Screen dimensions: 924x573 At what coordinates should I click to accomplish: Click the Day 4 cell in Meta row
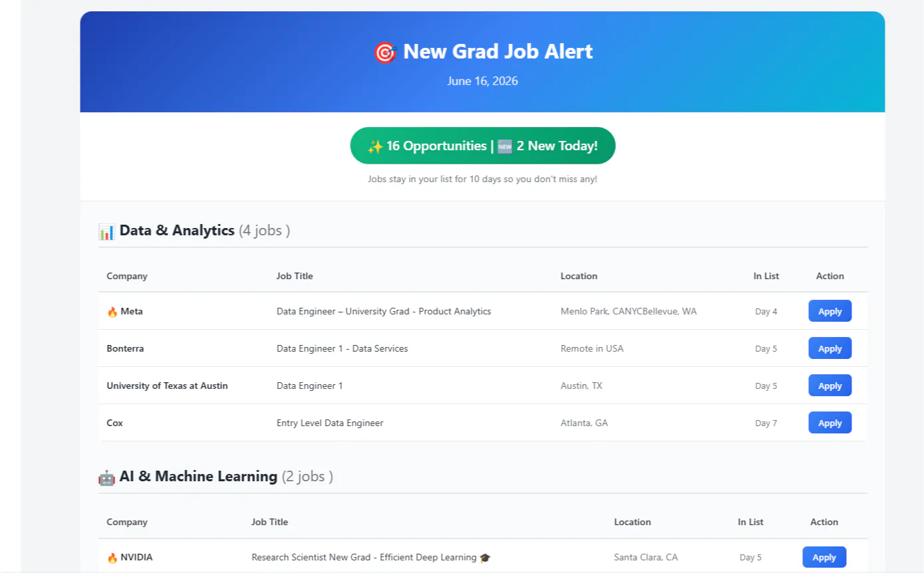(766, 311)
